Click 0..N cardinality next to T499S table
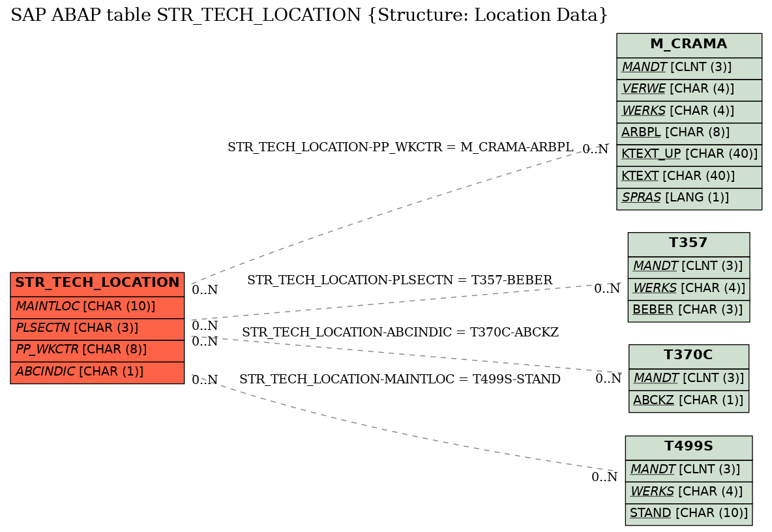This screenshot has width=772, height=532. [604, 477]
